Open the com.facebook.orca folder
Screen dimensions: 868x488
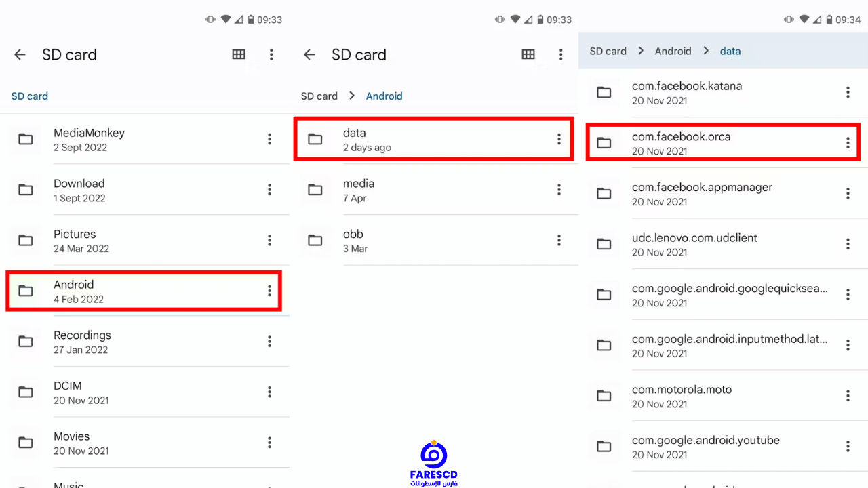pos(723,142)
